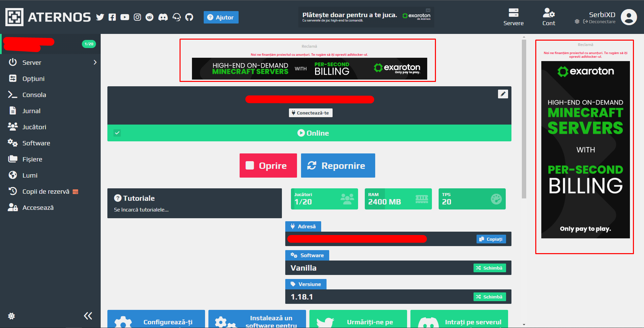
Task: Open the Configurează-ți card
Action: [x=156, y=319]
